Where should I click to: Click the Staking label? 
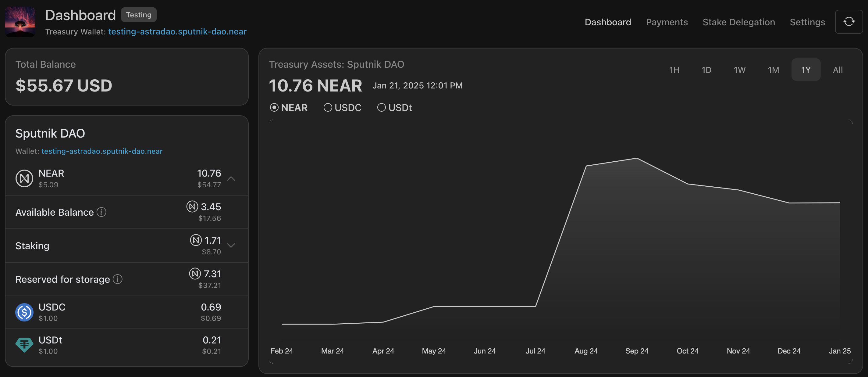(x=32, y=246)
